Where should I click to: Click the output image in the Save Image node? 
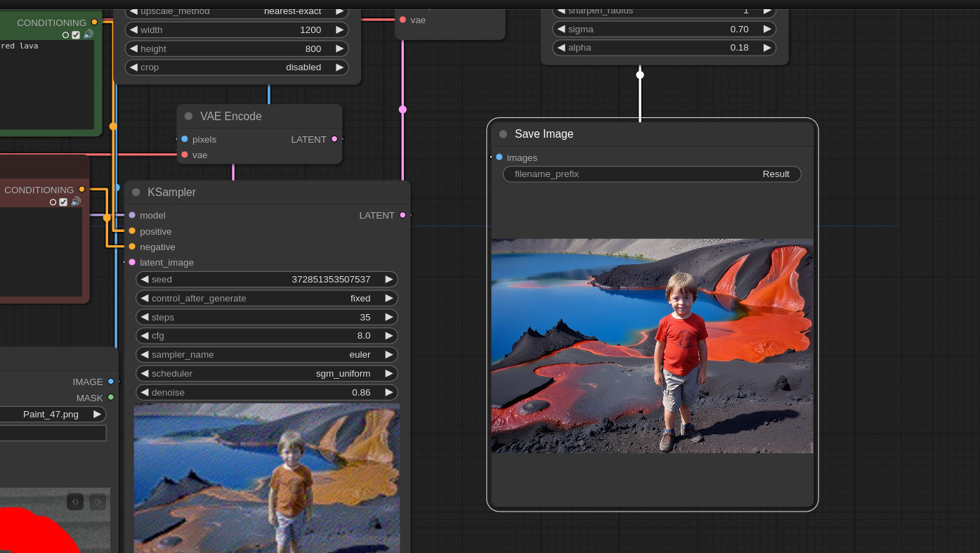coord(652,346)
